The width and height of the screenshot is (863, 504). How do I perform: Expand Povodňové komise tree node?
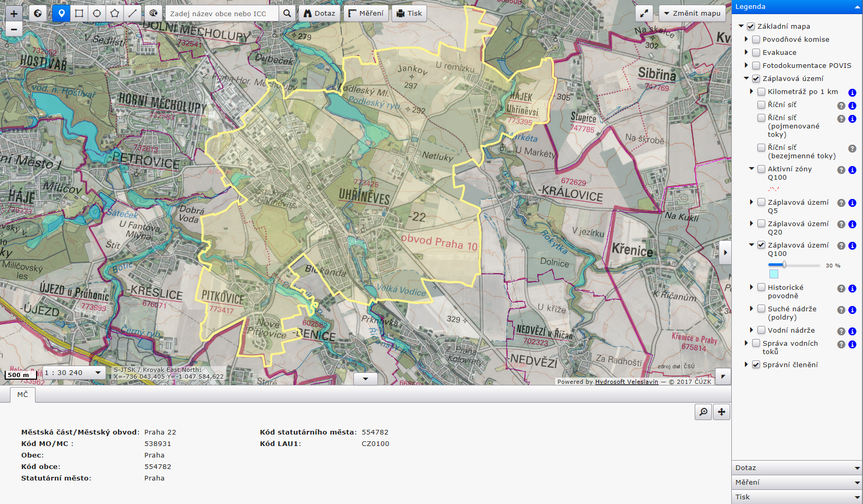(x=746, y=39)
